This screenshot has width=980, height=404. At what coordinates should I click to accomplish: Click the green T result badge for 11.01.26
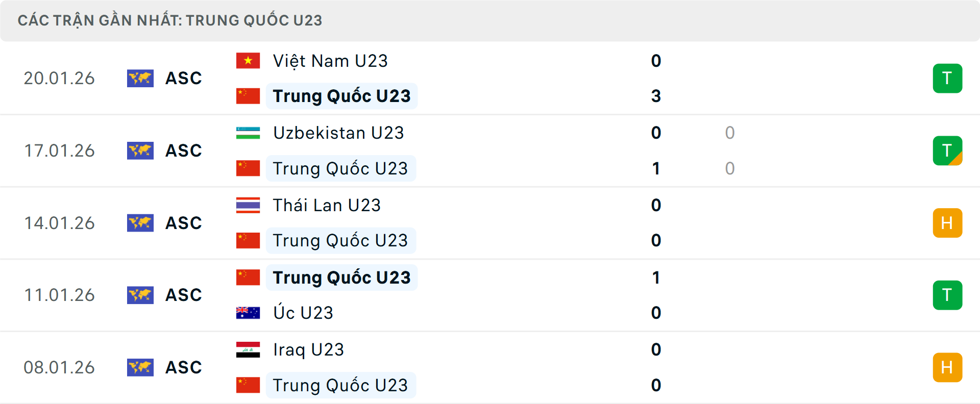click(x=948, y=295)
